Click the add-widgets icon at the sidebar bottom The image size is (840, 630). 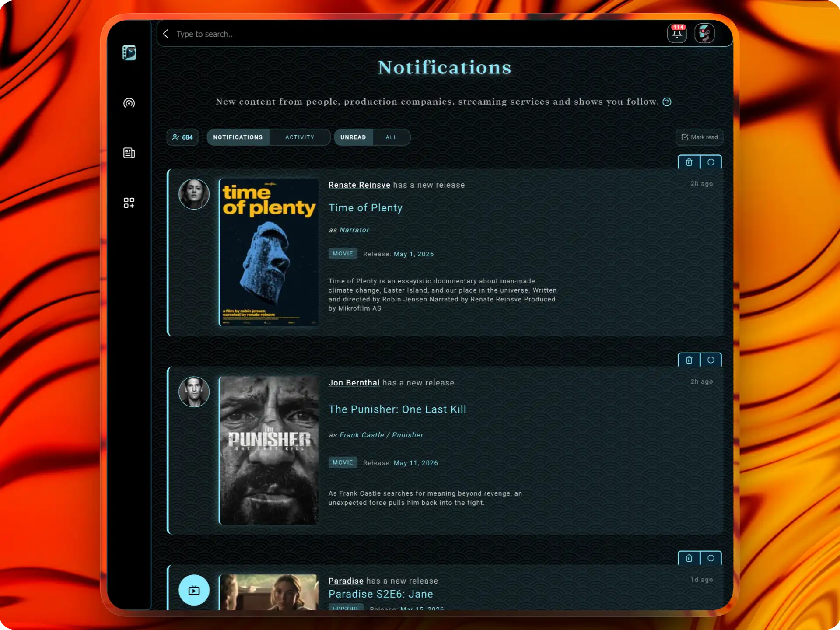pyautogui.click(x=129, y=203)
